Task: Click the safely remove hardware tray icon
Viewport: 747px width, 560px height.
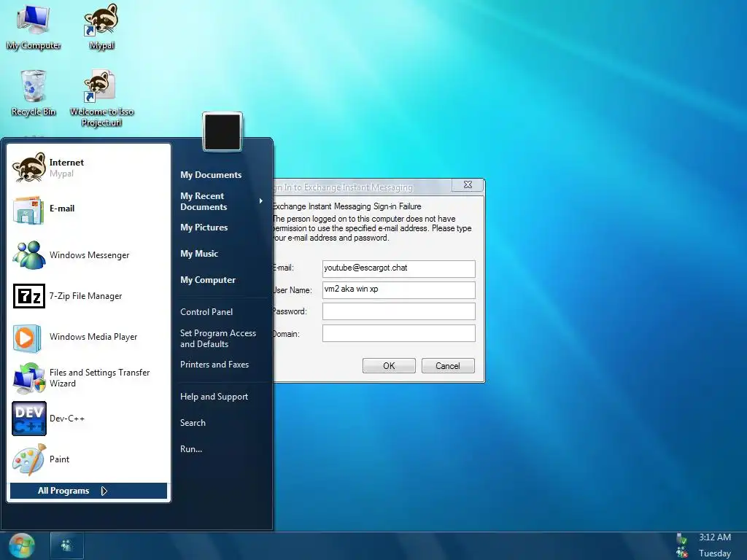Action: 682,539
